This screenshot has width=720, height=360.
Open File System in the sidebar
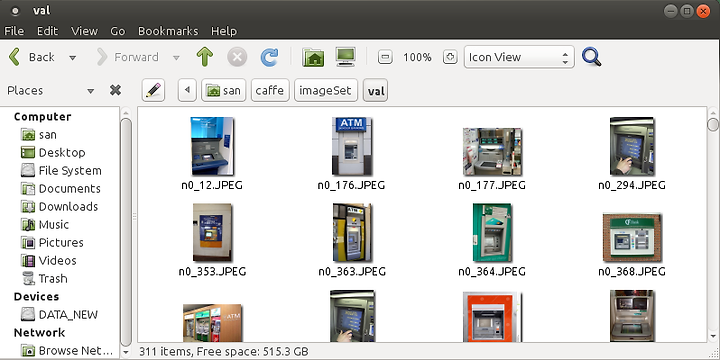(x=61, y=171)
